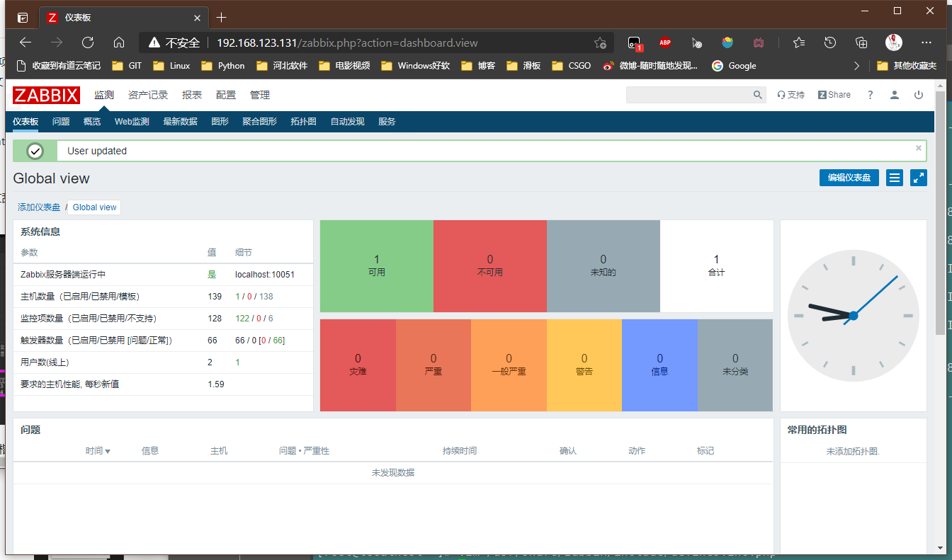Switch to the 最新数据 submenu tab
The height and width of the screenshot is (560, 952).
tap(180, 122)
